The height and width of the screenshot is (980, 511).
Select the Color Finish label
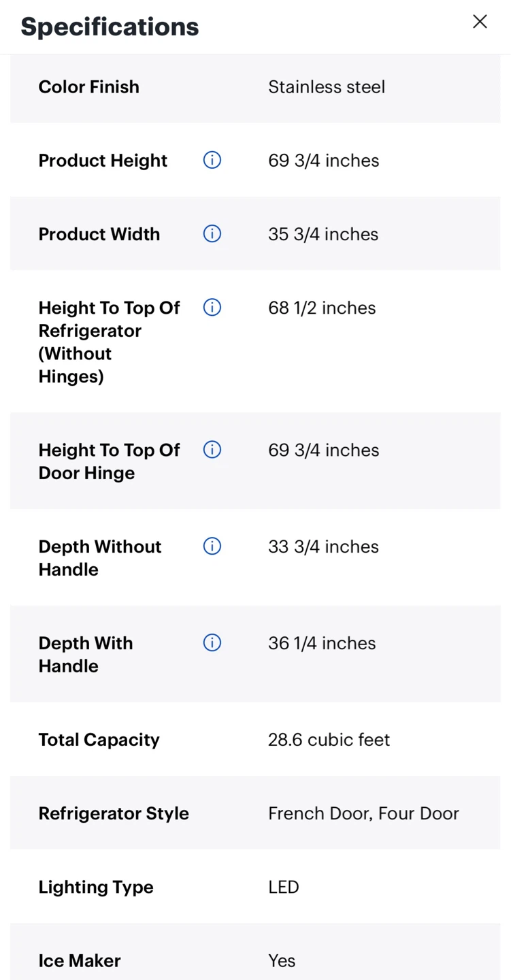[88, 87]
